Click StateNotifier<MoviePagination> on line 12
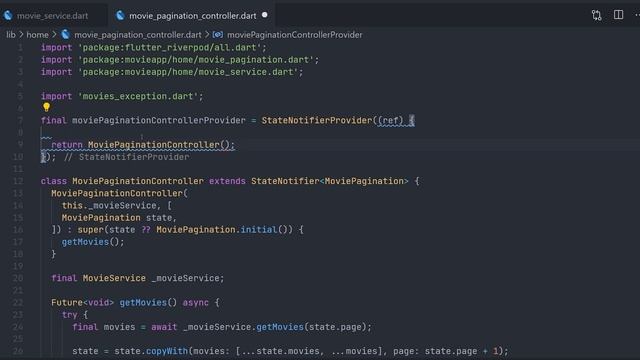This screenshot has height=360, width=640. (330, 181)
